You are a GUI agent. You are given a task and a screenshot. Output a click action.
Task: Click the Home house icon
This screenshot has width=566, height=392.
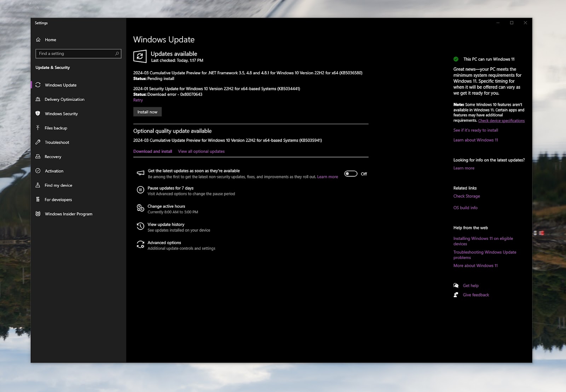[x=38, y=40]
